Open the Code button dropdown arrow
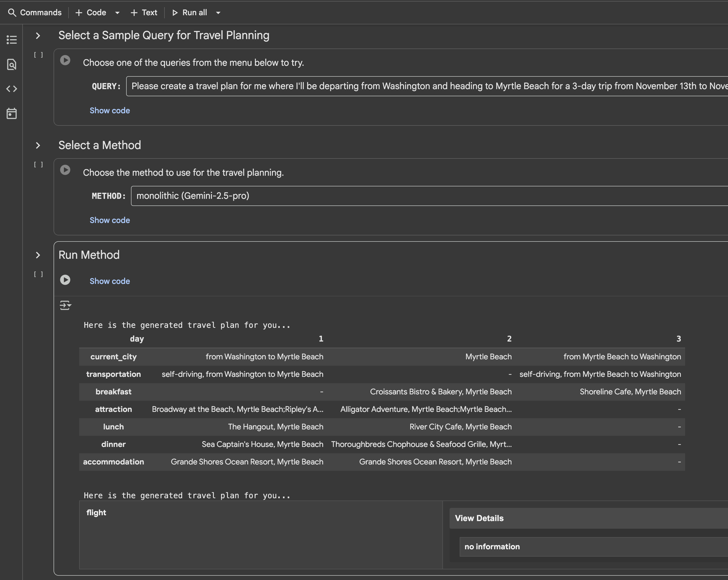The width and height of the screenshot is (728, 580). tap(117, 13)
